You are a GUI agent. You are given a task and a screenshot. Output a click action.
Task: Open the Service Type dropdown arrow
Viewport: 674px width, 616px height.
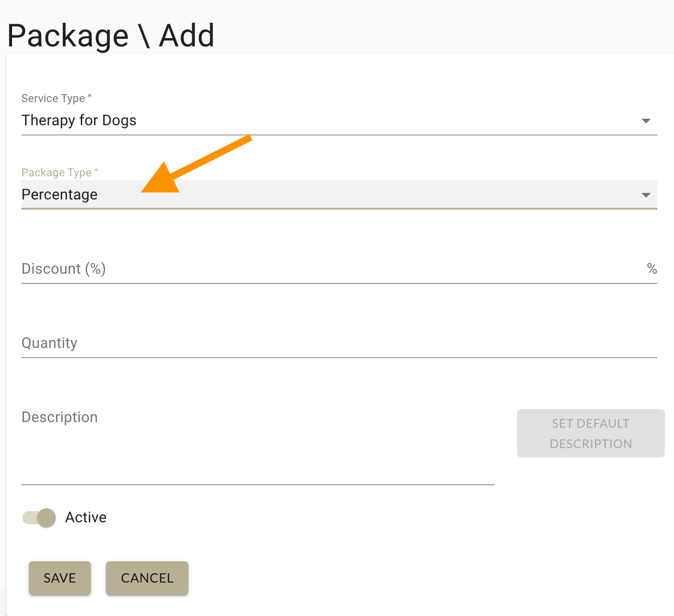[646, 121]
